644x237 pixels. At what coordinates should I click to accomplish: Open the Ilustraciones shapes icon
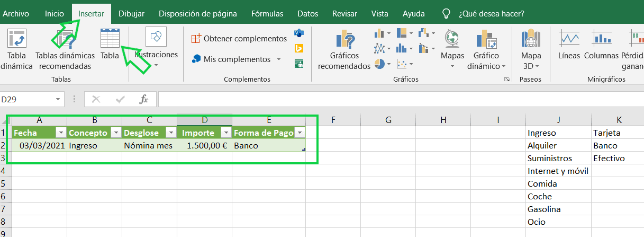pyautogui.click(x=156, y=37)
